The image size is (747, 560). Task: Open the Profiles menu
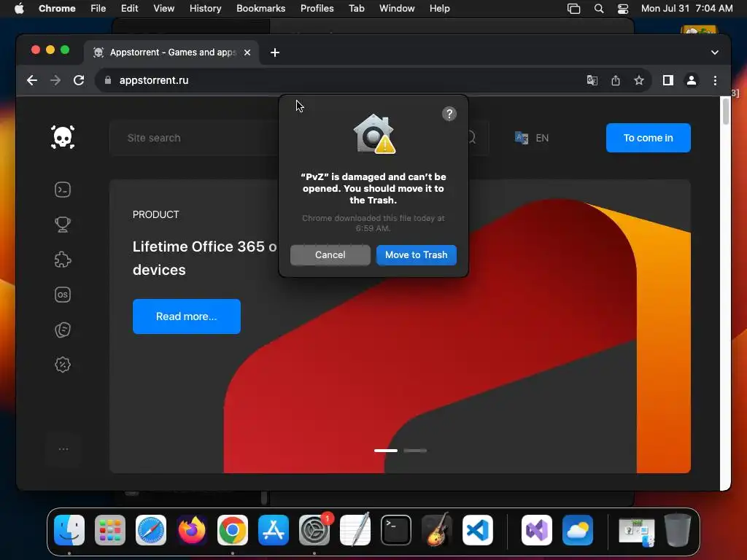coord(317,8)
